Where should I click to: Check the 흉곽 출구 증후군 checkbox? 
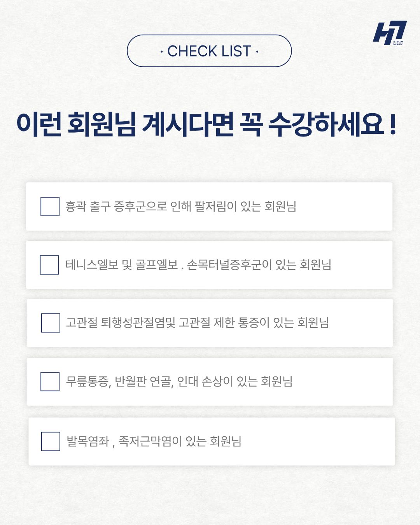tap(50, 206)
